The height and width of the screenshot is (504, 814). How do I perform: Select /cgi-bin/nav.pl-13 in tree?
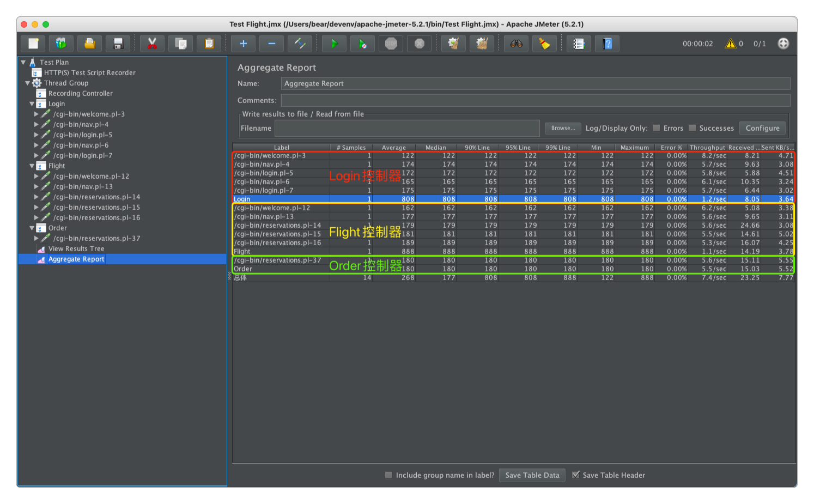click(83, 186)
